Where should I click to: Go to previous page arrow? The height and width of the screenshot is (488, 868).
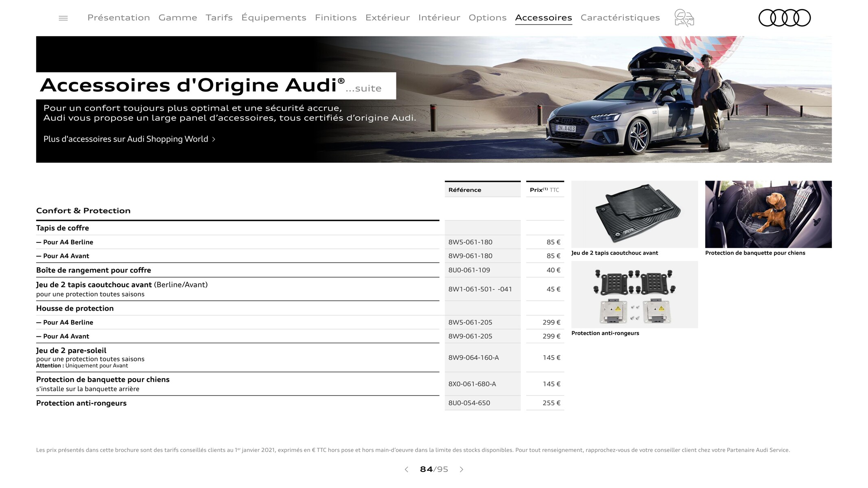(x=407, y=469)
